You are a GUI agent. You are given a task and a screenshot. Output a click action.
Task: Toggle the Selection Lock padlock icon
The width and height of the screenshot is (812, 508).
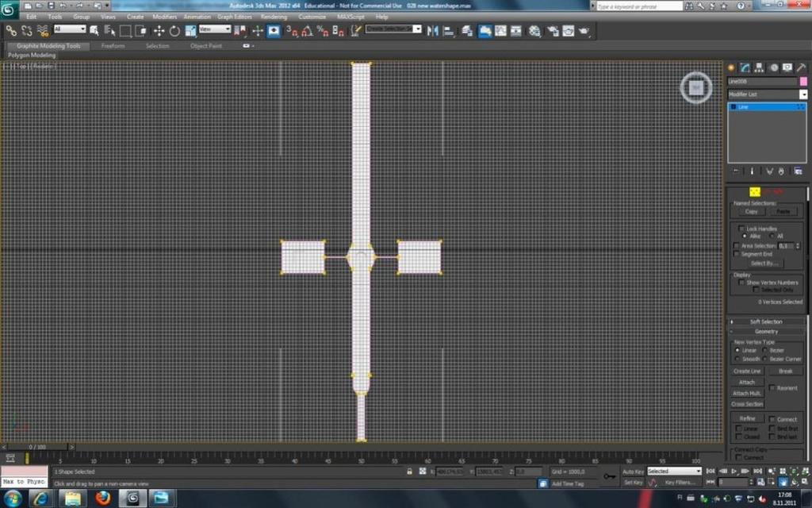coord(409,471)
